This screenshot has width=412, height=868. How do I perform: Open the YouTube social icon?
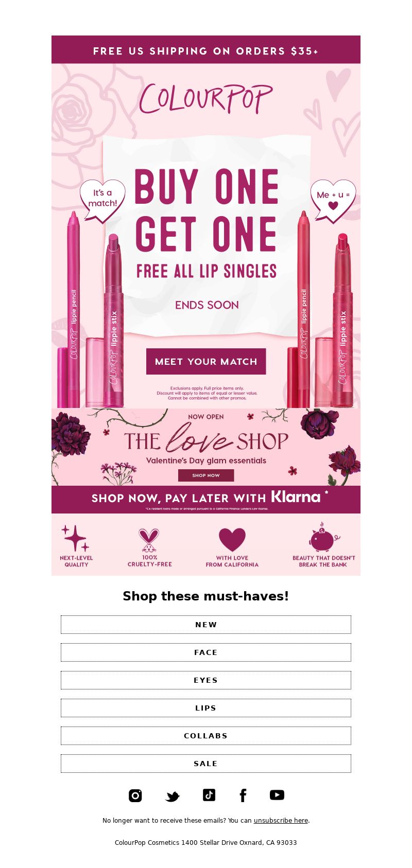pos(277,795)
